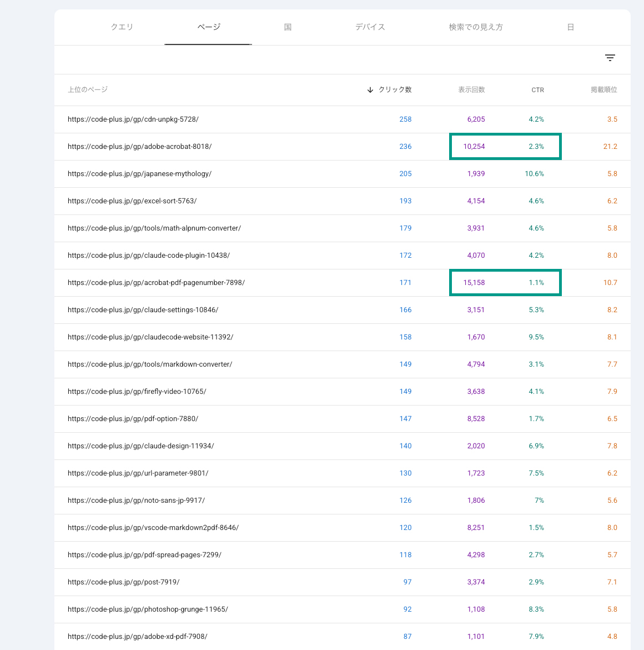Open the table filter icon
Viewport: 644px width, 650px height.
(610, 58)
